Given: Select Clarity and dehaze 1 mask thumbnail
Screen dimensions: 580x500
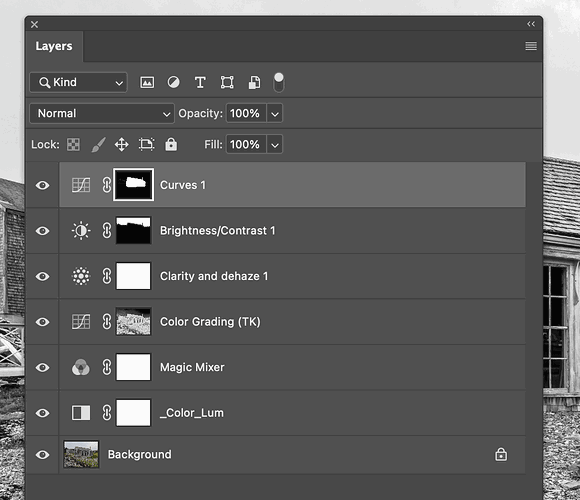Looking at the screenshot, I should point(134,276).
